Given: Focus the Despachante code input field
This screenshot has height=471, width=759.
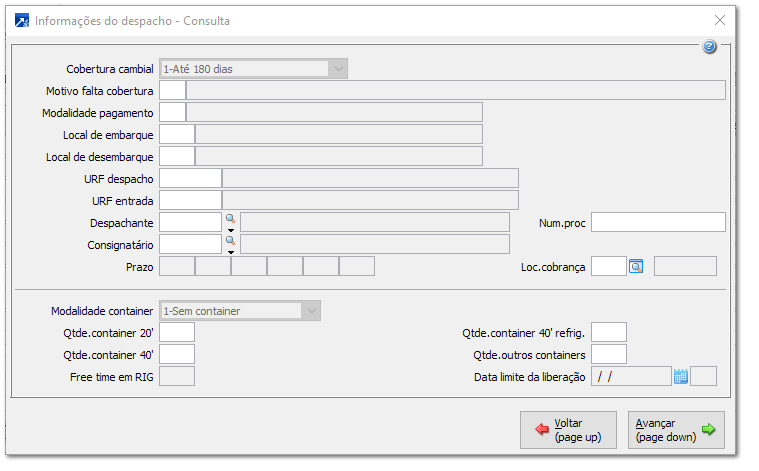Looking at the screenshot, I should pyautogui.click(x=190, y=222).
